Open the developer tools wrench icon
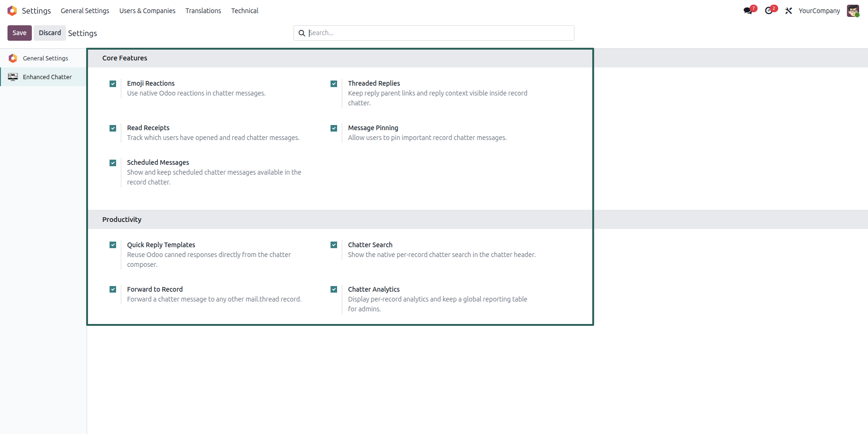 point(789,11)
